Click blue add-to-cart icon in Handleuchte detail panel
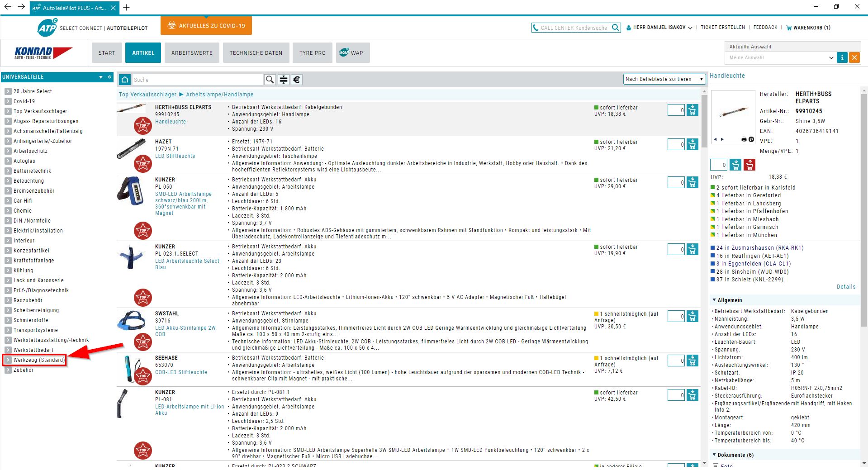The image size is (868, 470). (x=735, y=165)
